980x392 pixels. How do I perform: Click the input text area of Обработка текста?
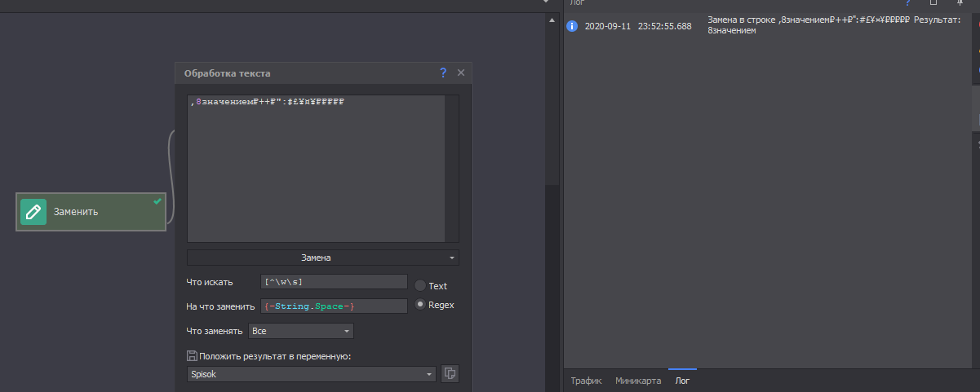316,169
